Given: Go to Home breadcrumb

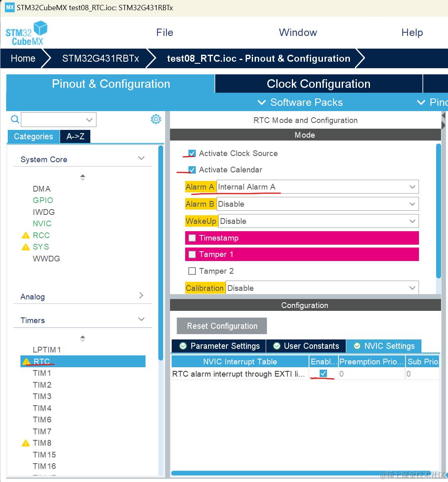Looking at the screenshot, I should coord(23,58).
